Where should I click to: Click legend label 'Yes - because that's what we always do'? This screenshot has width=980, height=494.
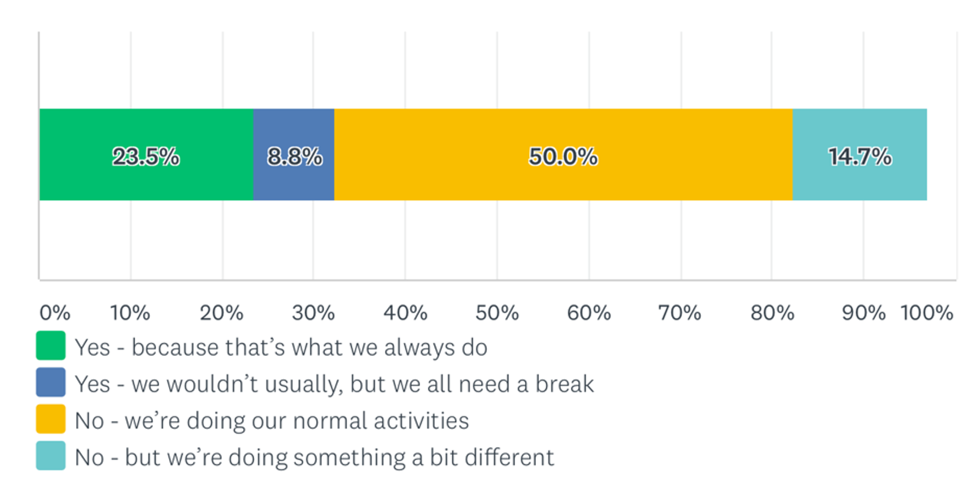coord(281,348)
